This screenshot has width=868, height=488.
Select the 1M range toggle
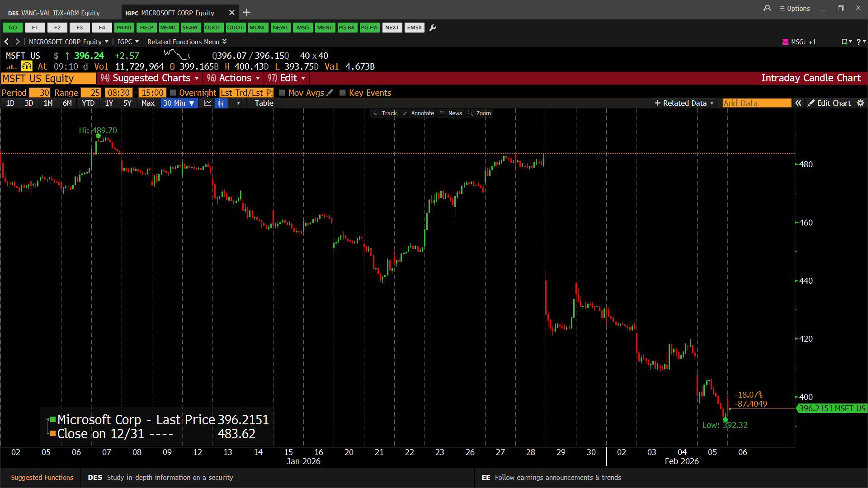click(x=48, y=103)
